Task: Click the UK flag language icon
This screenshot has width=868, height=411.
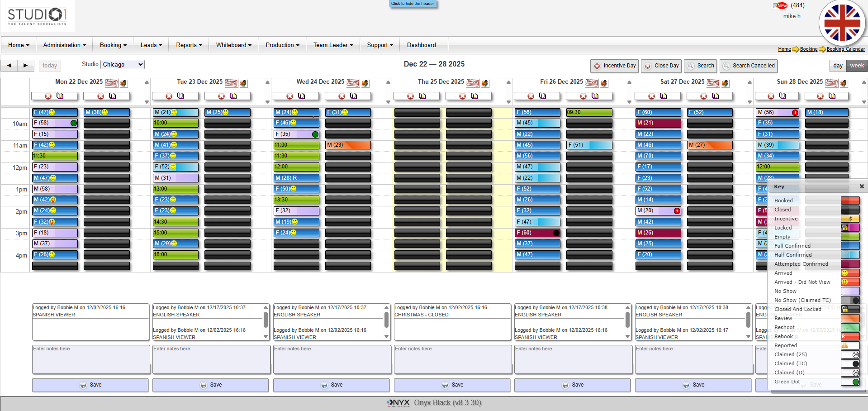Action: click(842, 24)
